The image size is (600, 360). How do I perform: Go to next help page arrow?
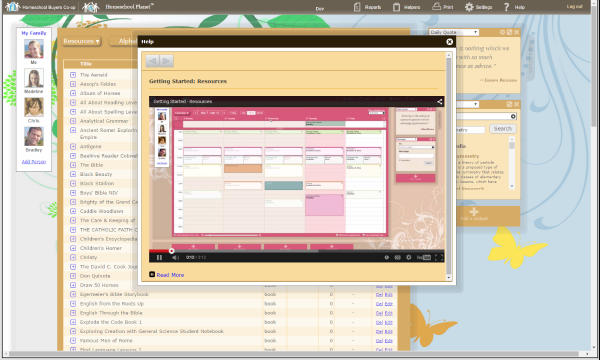tap(166, 61)
